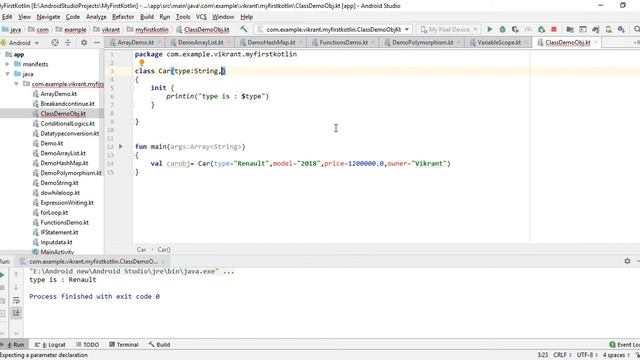640x360 pixels.
Task: Click the scroll to end icon in Run panel
Action: [16, 313]
